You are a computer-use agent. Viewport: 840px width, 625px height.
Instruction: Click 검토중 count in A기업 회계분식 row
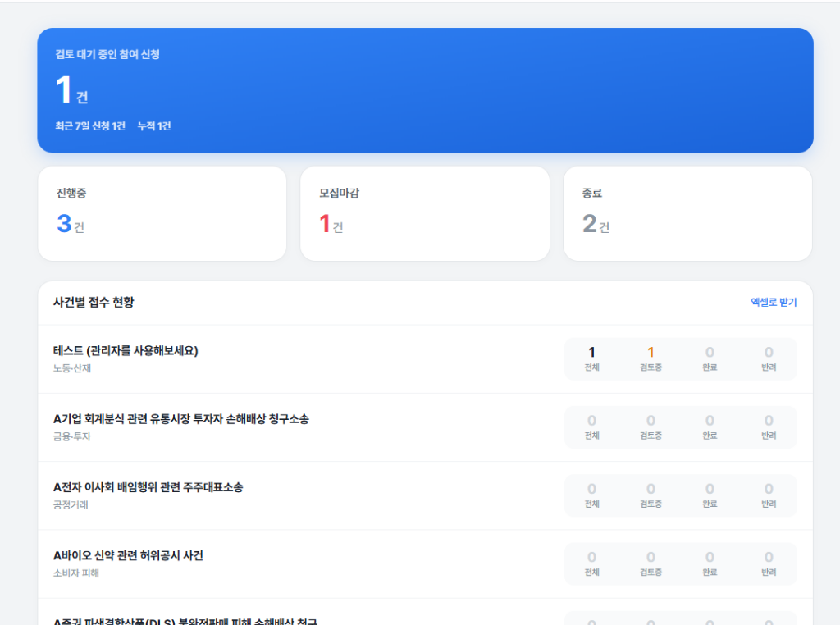[651, 427]
